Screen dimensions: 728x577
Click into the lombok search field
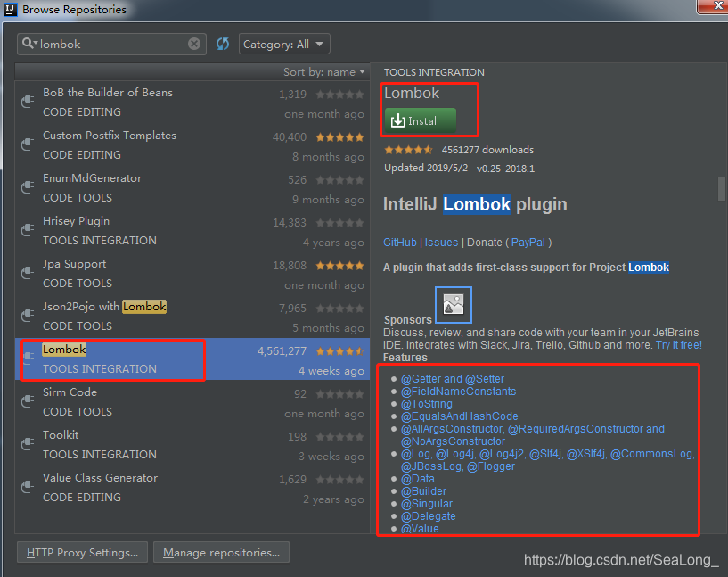click(x=111, y=44)
